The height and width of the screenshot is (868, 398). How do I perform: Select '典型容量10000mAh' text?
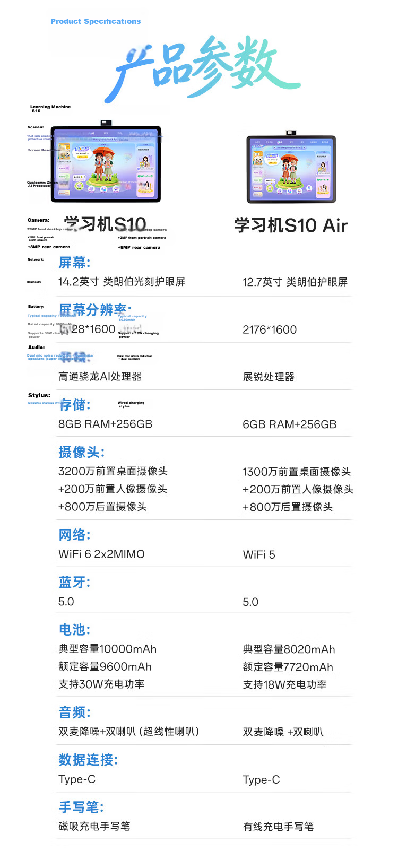(x=108, y=649)
